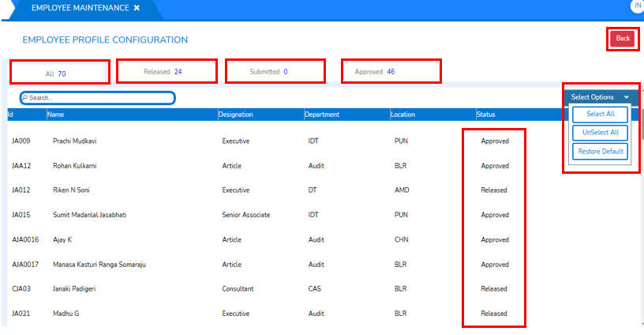Show Approved 46 employees
The width and height of the screenshot is (644, 335).
coord(390,72)
